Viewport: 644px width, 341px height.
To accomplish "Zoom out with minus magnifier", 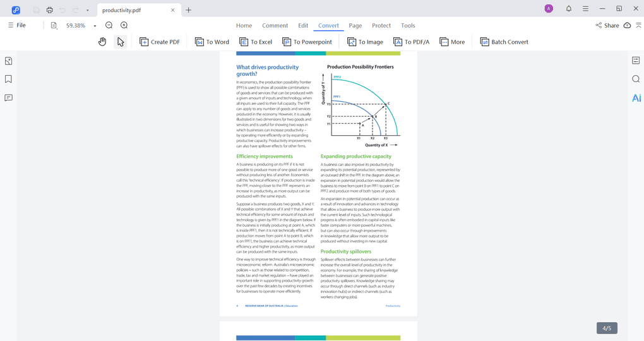I will click(x=109, y=25).
